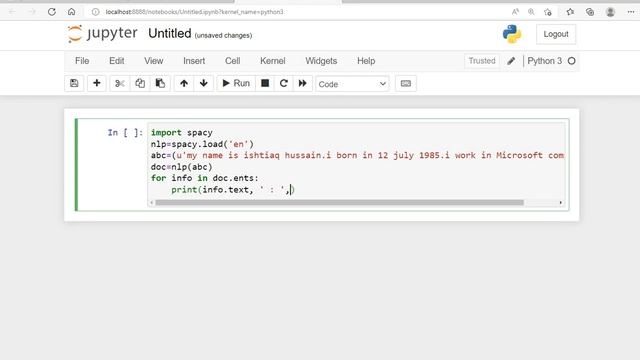Go to the browser home page
Screen dimensions: 640x360
[71, 12]
